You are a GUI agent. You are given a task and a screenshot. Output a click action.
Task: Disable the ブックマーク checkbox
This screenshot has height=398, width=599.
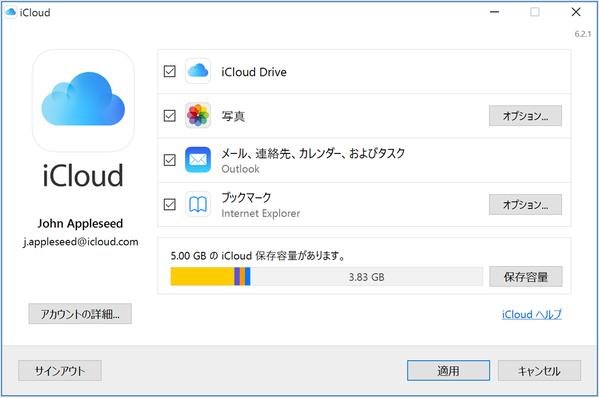point(170,204)
